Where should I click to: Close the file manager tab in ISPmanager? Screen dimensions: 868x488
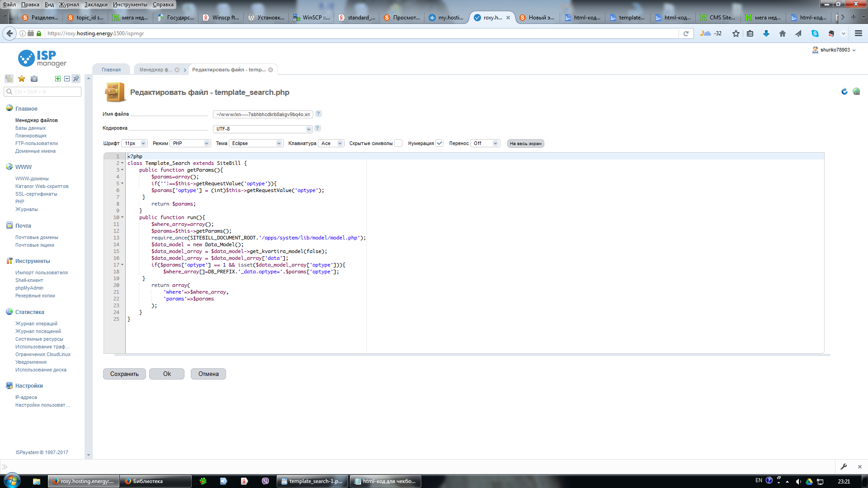[x=177, y=70]
